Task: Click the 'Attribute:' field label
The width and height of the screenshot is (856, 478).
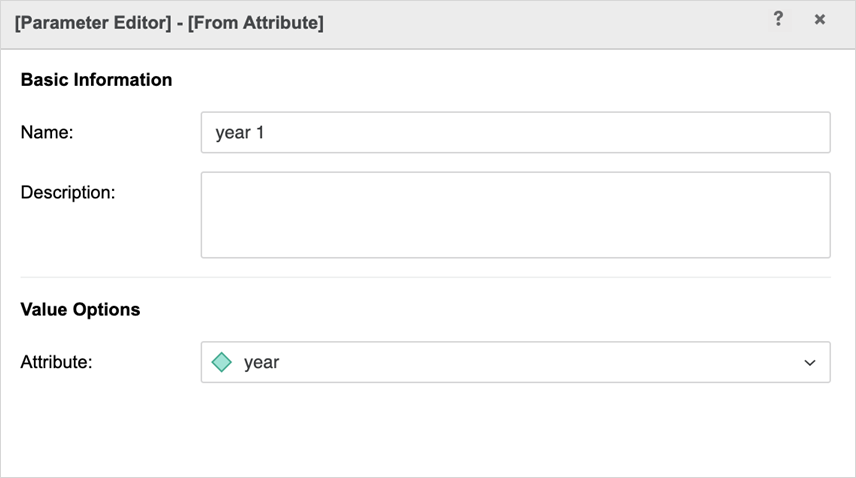Action: [56, 362]
